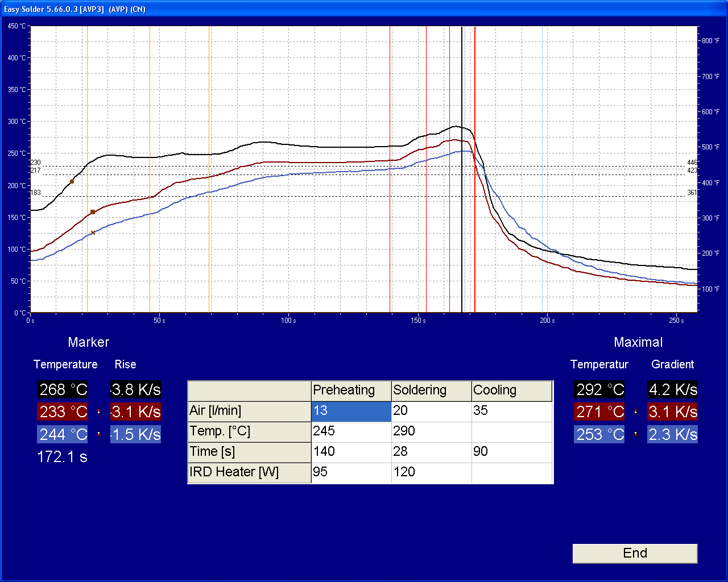Click the Gradient column label
Screen dimensions: 728x582
(673, 364)
